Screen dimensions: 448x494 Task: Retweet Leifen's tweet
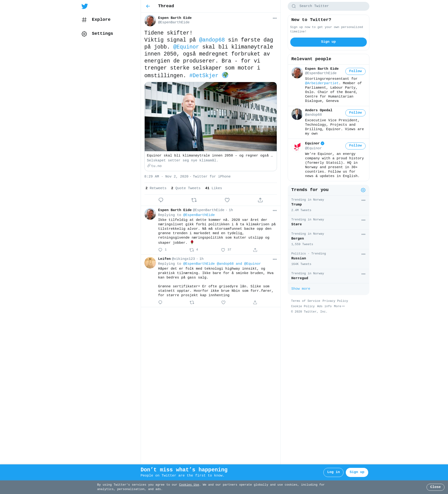[192, 302]
